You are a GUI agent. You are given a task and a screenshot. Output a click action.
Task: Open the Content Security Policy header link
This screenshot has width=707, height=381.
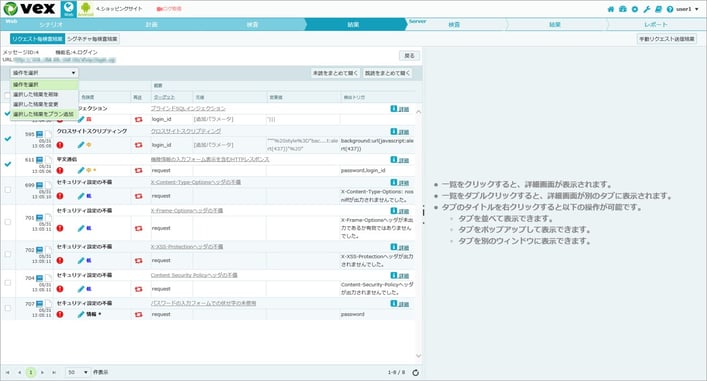pos(194,275)
